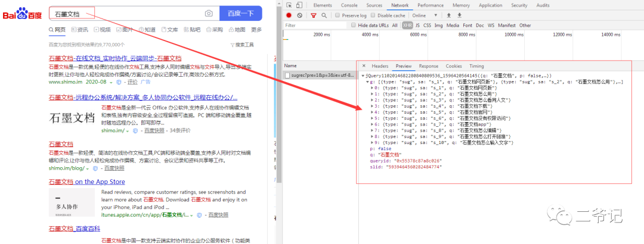
Task: Open 百度快照 for shimo.im/blog result
Action: coord(114,168)
